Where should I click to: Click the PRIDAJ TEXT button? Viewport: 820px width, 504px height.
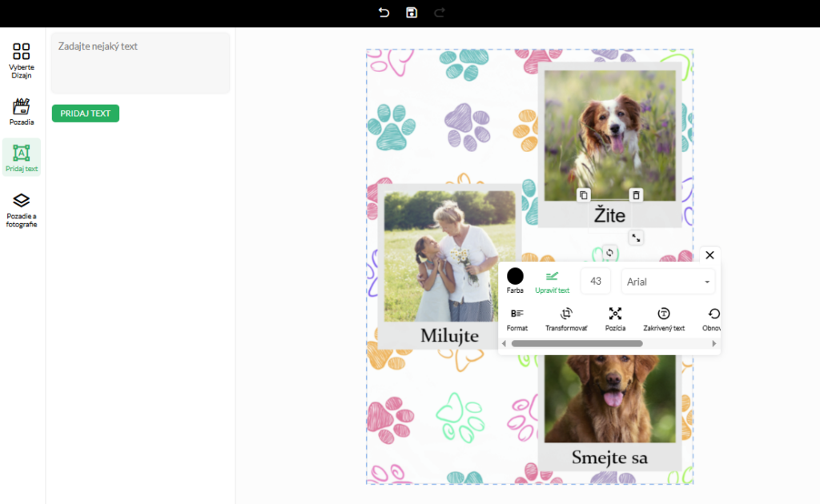click(x=85, y=114)
